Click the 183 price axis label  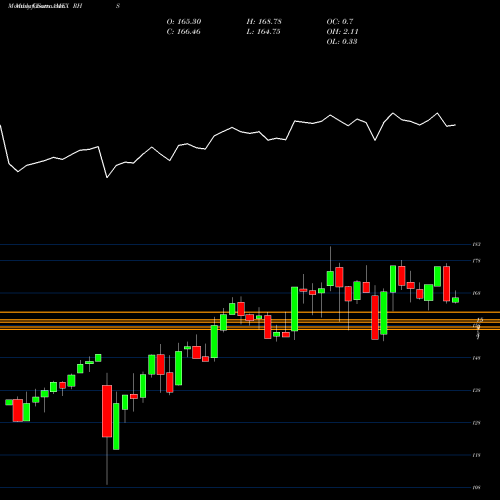click(476, 244)
